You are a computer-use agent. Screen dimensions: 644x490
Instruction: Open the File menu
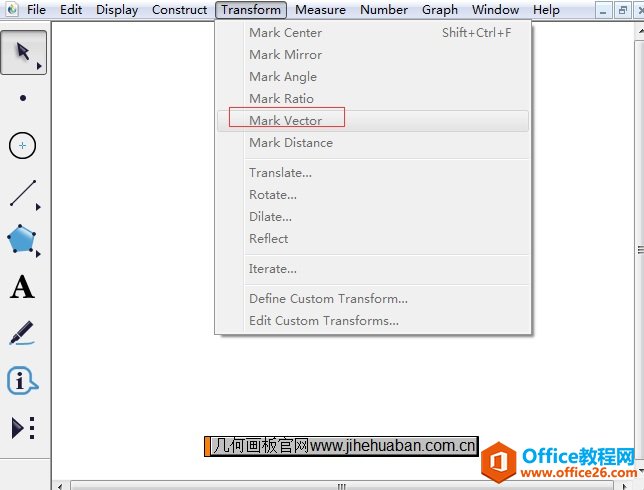(36, 9)
